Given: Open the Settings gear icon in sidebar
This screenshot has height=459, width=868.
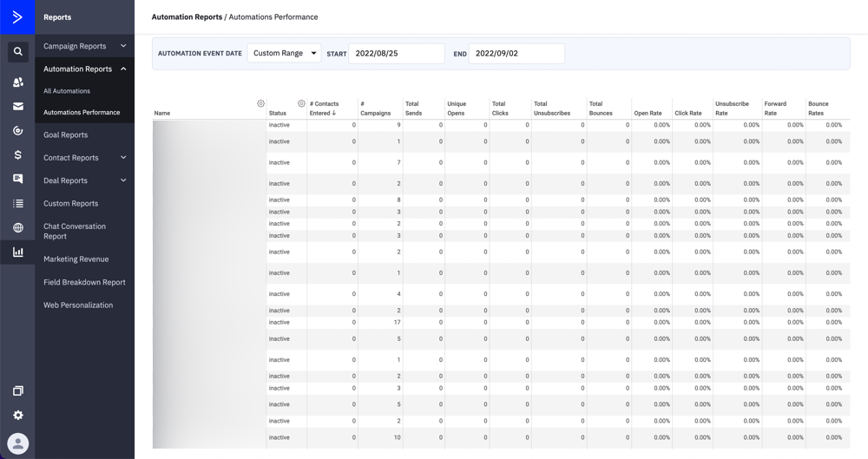Looking at the screenshot, I should click(x=17, y=415).
